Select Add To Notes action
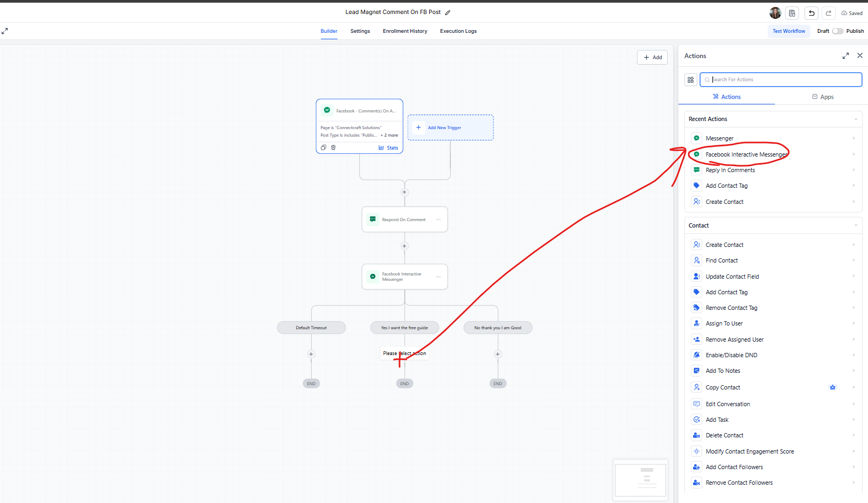The width and height of the screenshot is (868, 503). point(773,371)
